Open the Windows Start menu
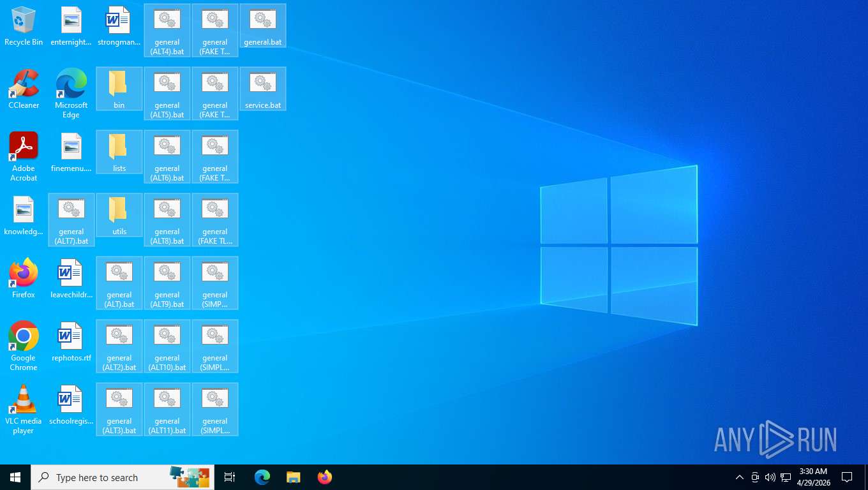868x490 pixels. (x=15, y=477)
